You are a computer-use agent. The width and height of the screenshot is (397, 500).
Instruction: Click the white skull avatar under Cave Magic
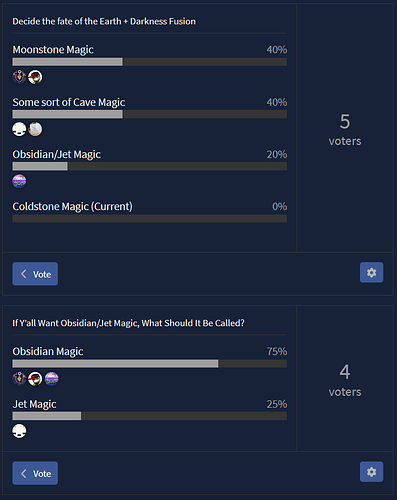click(x=19, y=129)
